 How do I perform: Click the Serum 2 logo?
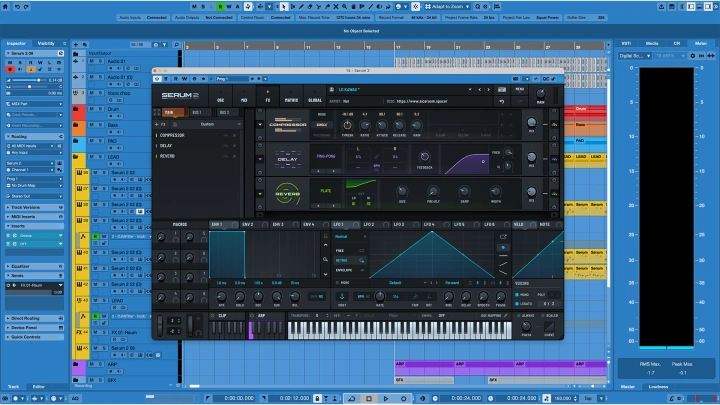179,95
